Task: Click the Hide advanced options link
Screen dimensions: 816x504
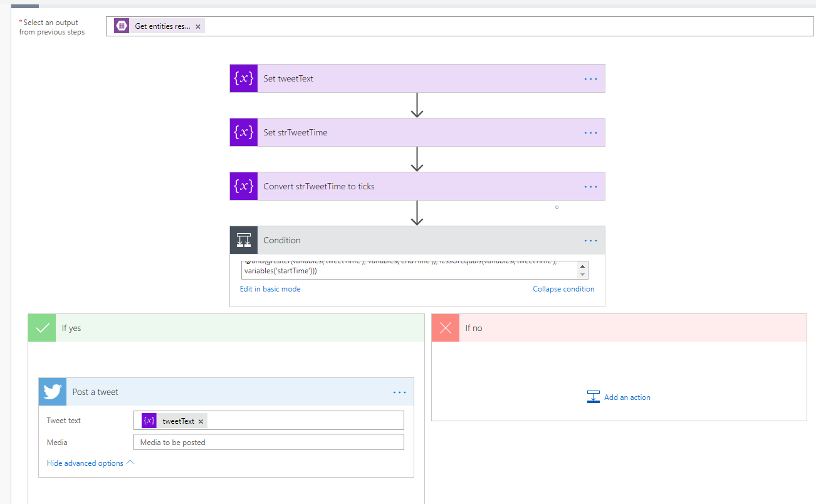Action: click(x=85, y=463)
